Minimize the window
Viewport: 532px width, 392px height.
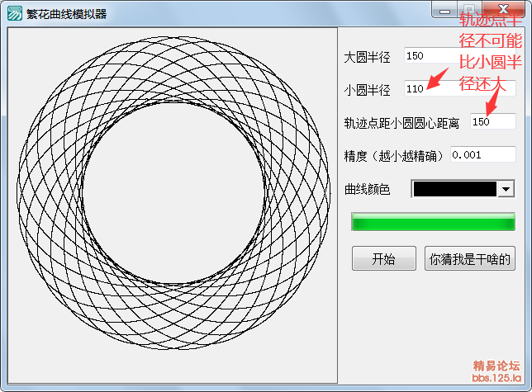click(x=444, y=10)
